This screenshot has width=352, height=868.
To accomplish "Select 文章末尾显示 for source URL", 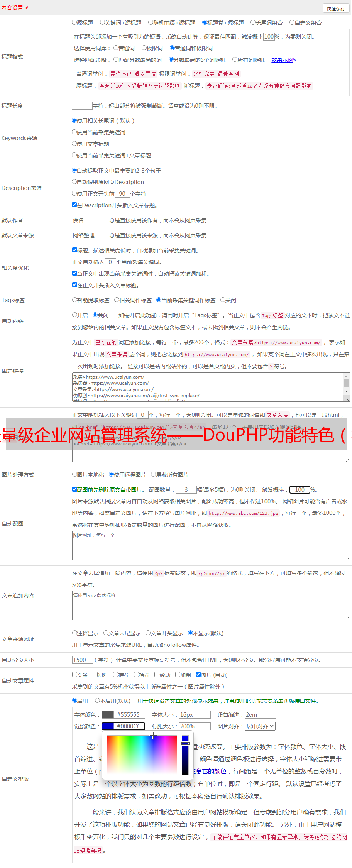I will pyautogui.click(x=106, y=633).
